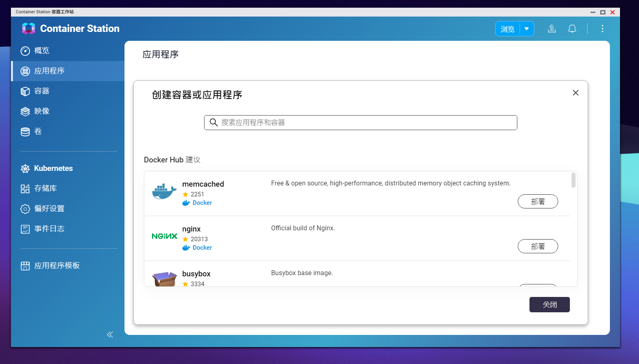Open the 偏好设置 gear icon
639x364 pixels.
click(x=25, y=209)
